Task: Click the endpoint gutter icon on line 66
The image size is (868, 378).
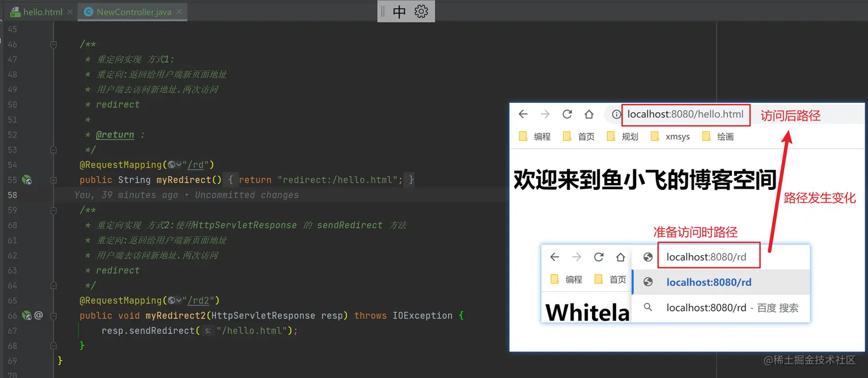Action: pos(26,315)
